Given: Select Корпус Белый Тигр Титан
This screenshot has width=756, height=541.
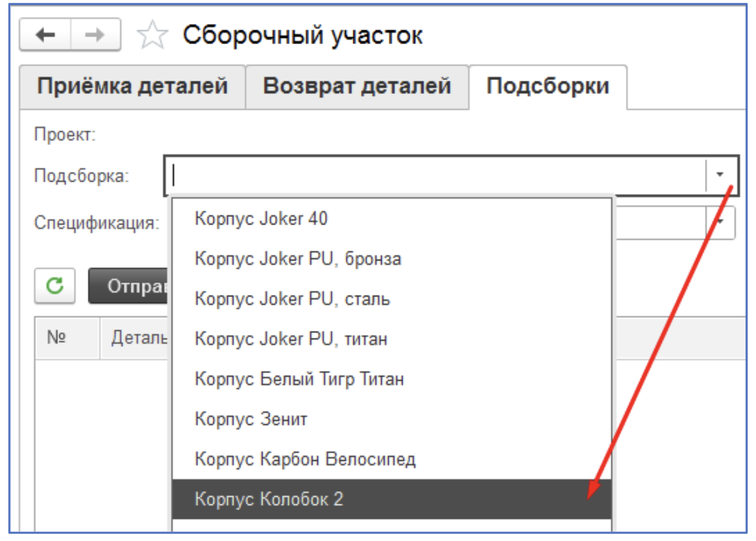Looking at the screenshot, I should click(x=299, y=378).
